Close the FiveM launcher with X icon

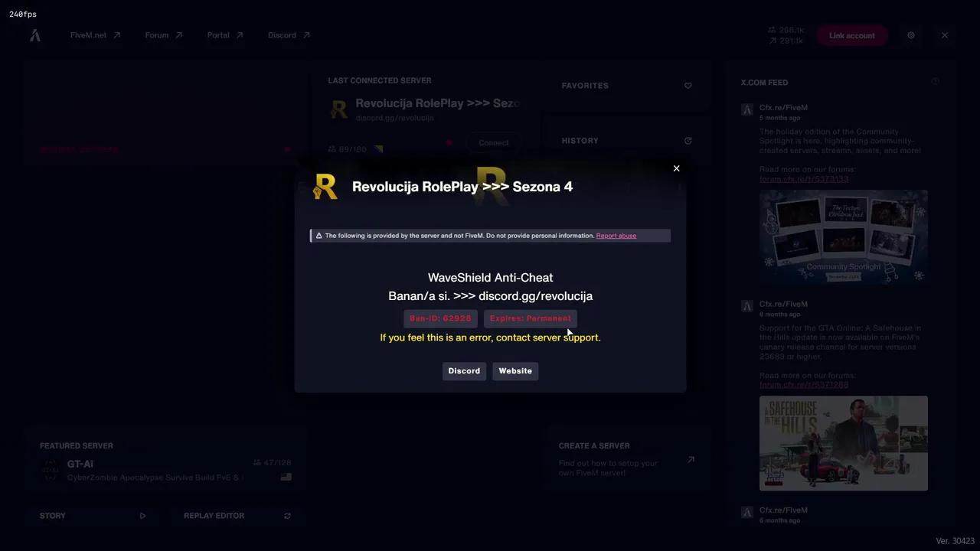click(x=945, y=35)
